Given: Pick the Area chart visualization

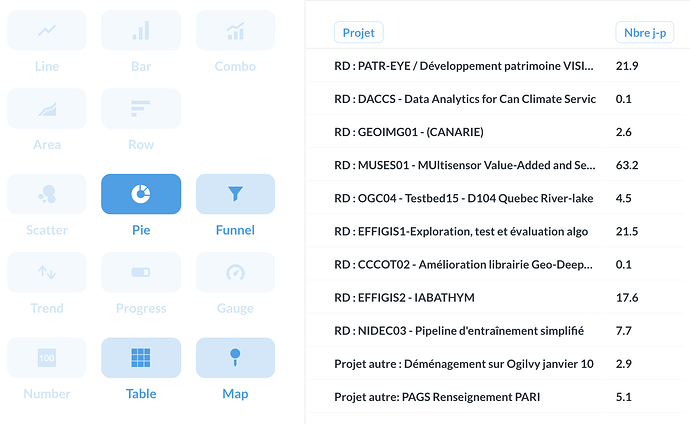Looking at the screenshot, I should coord(47,109).
